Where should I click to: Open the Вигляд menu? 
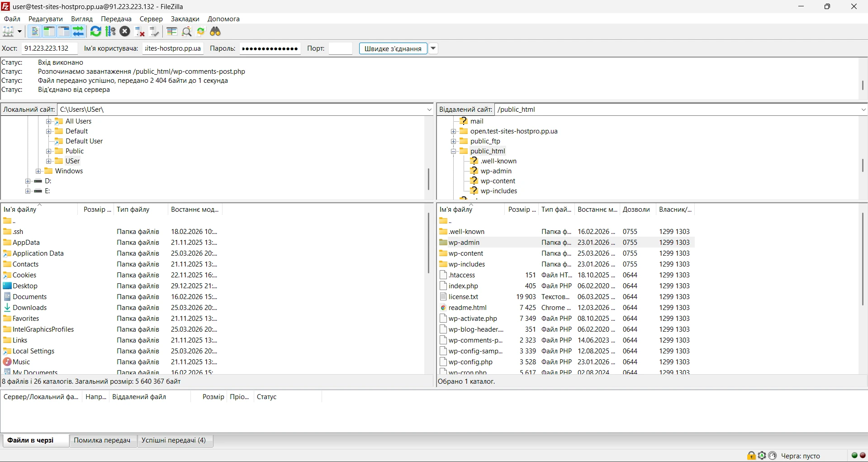coord(82,19)
